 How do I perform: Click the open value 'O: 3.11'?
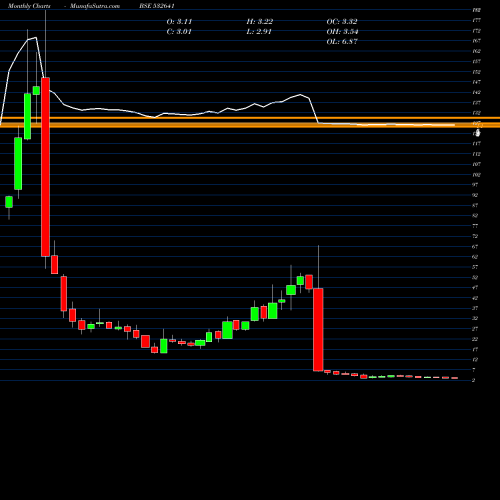(x=179, y=22)
